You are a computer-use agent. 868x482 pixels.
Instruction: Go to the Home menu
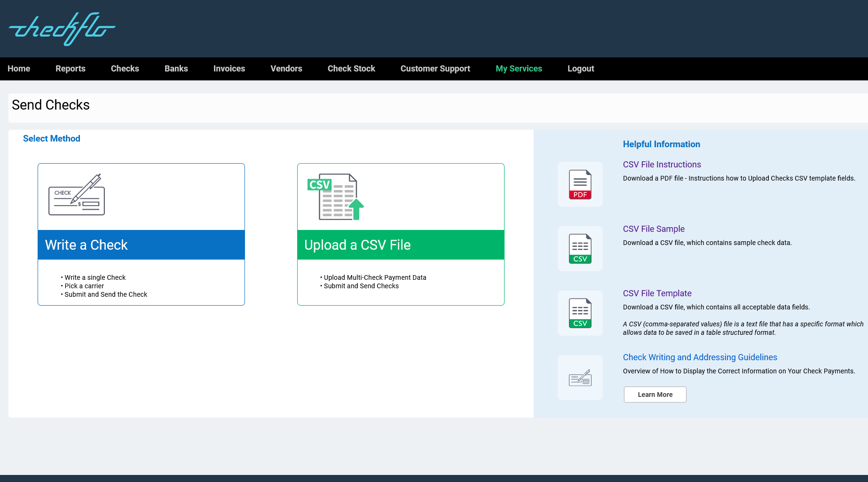tap(19, 69)
